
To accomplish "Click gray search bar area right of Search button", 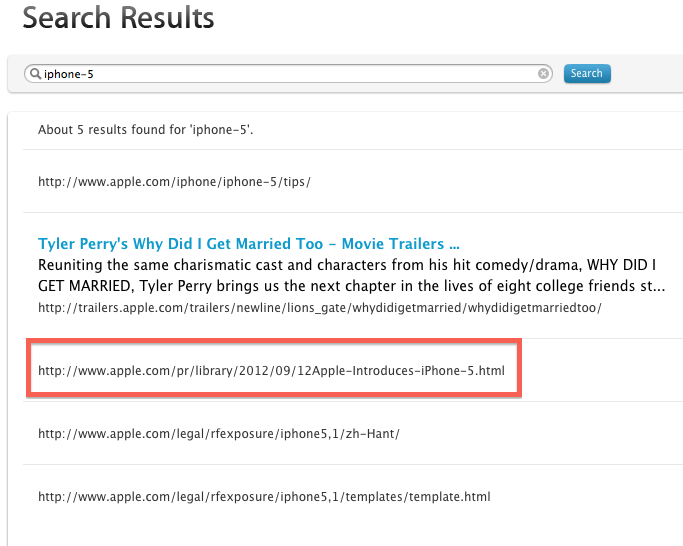I will click(645, 73).
